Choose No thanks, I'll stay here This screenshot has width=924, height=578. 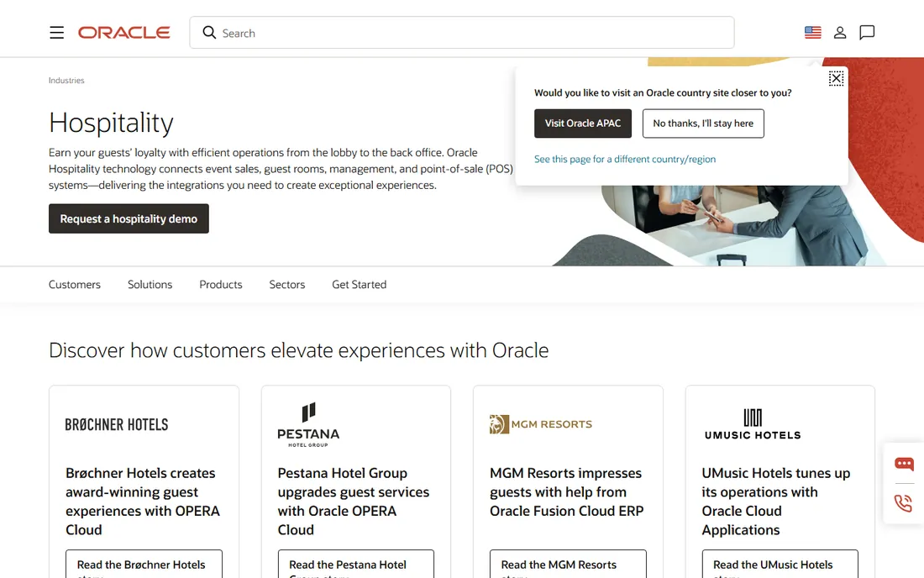point(703,123)
